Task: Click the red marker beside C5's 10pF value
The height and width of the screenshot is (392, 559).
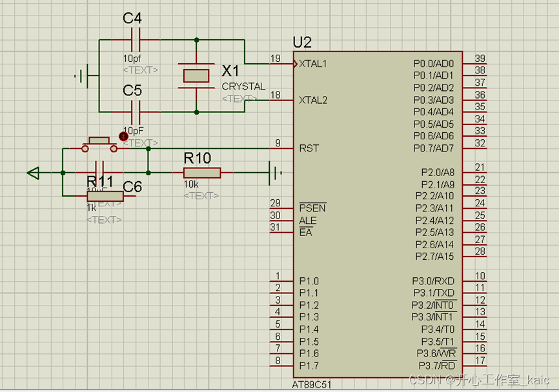Action: click(x=123, y=137)
